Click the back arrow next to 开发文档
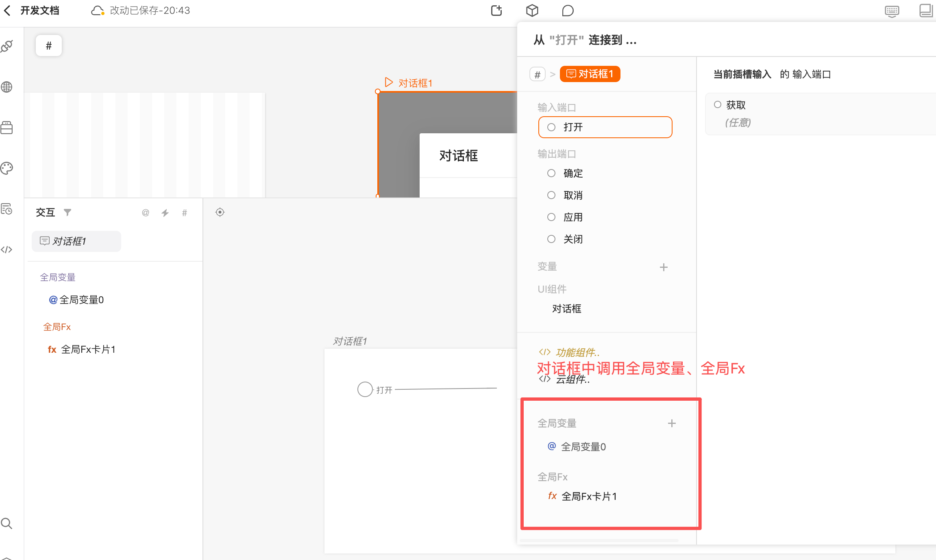Image resolution: width=936 pixels, height=560 pixels. click(x=7, y=11)
